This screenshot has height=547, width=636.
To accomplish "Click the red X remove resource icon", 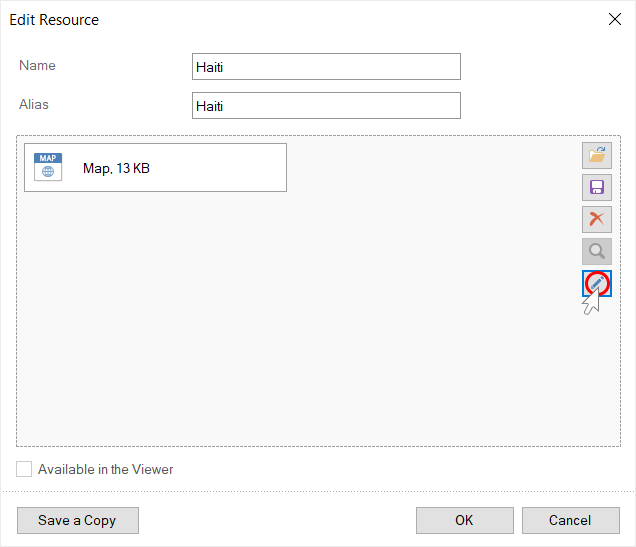I will point(597,219).
